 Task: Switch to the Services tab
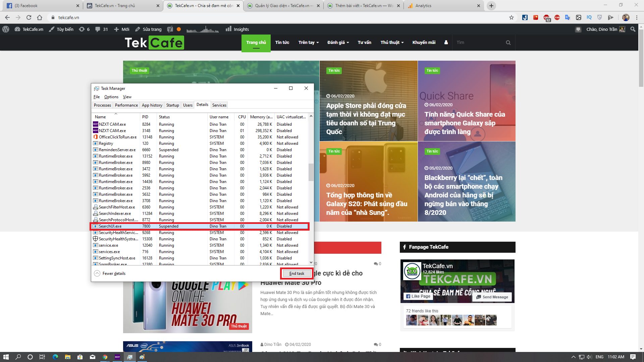(x=219, y=105)
